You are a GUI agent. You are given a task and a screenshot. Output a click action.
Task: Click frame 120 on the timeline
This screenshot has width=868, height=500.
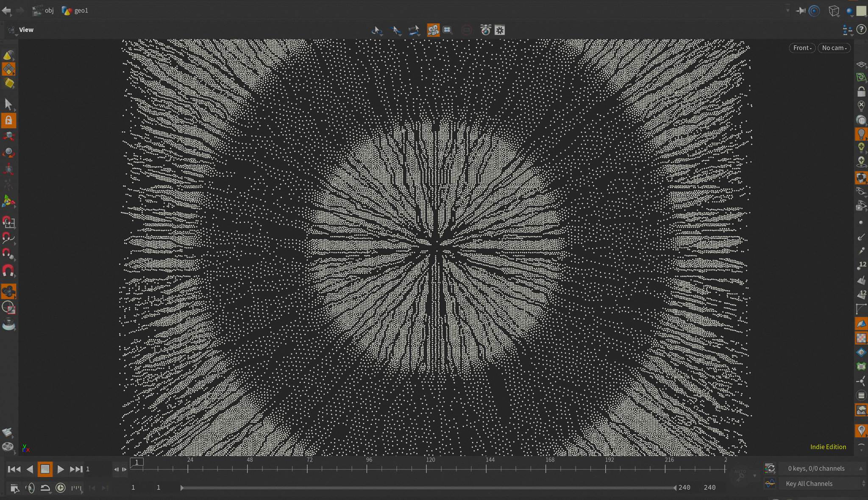coord(427,468)
